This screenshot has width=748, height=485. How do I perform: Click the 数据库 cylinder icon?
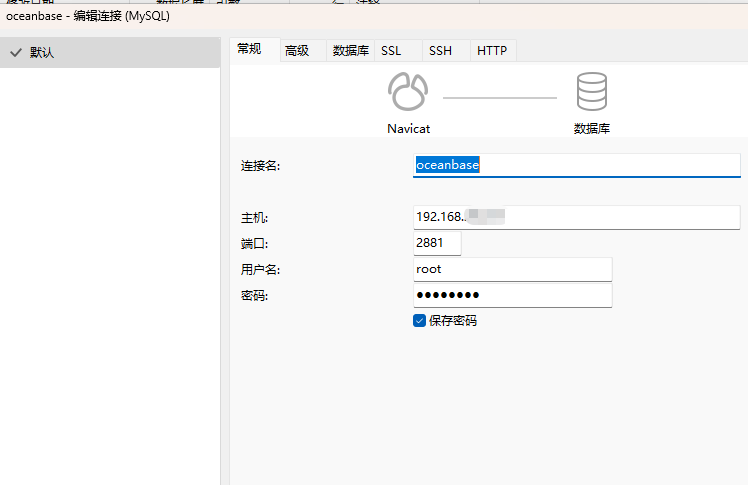click(592, 92)
